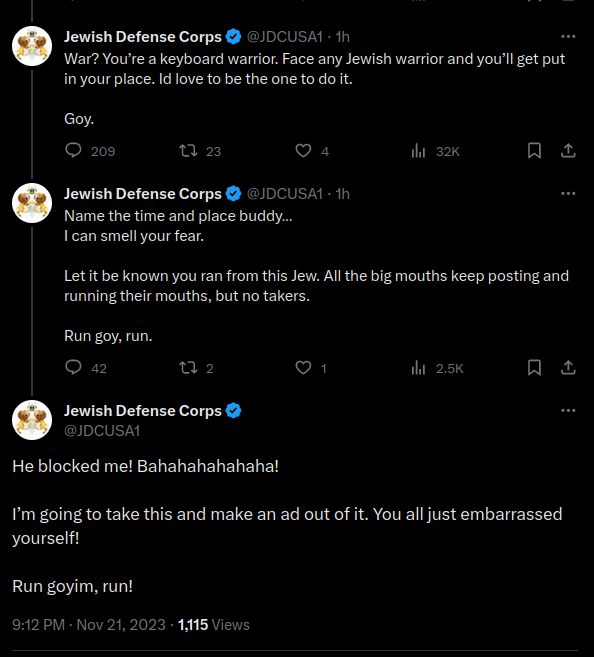Viewport: 594px width, 657px height.
Task: Bookmark the 'Name the time and place' tweet
Action: coord(534,367)
